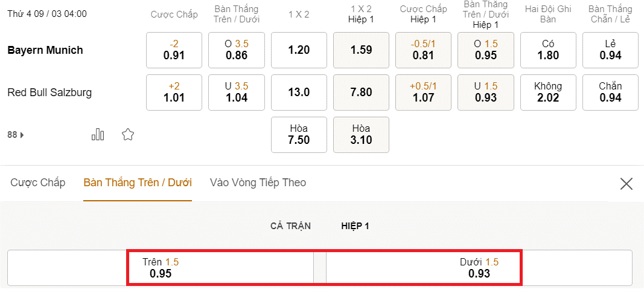Pick first-half draw Hòa 3.10
644x289 pixels.
[x=361, y=134]
